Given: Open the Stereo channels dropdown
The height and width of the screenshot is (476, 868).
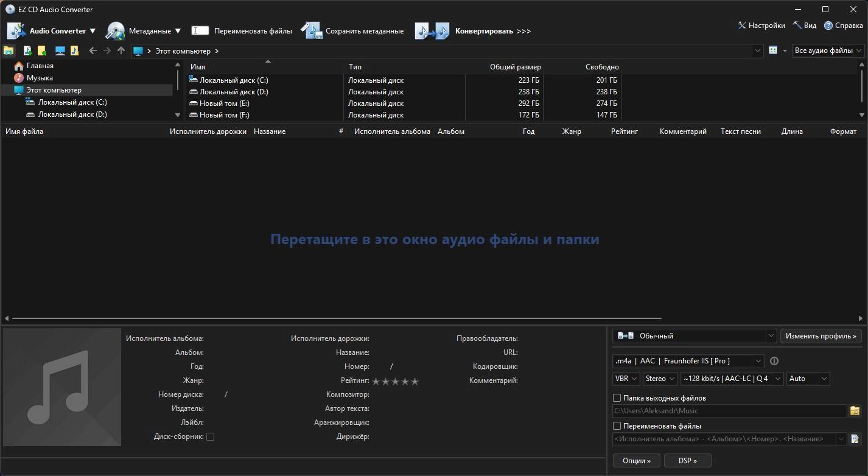Looking at the screenshot, I should pyautogui.click(x=660, y=379).
